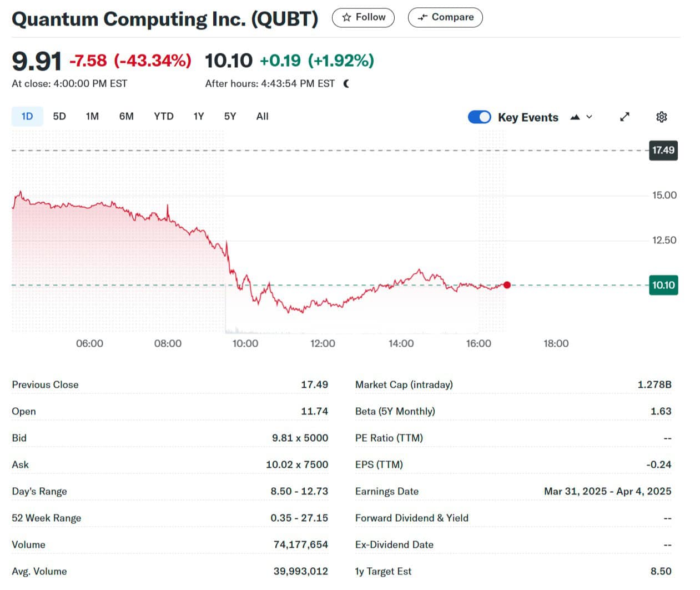Screen dimensions: 700x590
Task: Select the Quantum Computing Inc. (QUBT) heading
Action: 165,18
